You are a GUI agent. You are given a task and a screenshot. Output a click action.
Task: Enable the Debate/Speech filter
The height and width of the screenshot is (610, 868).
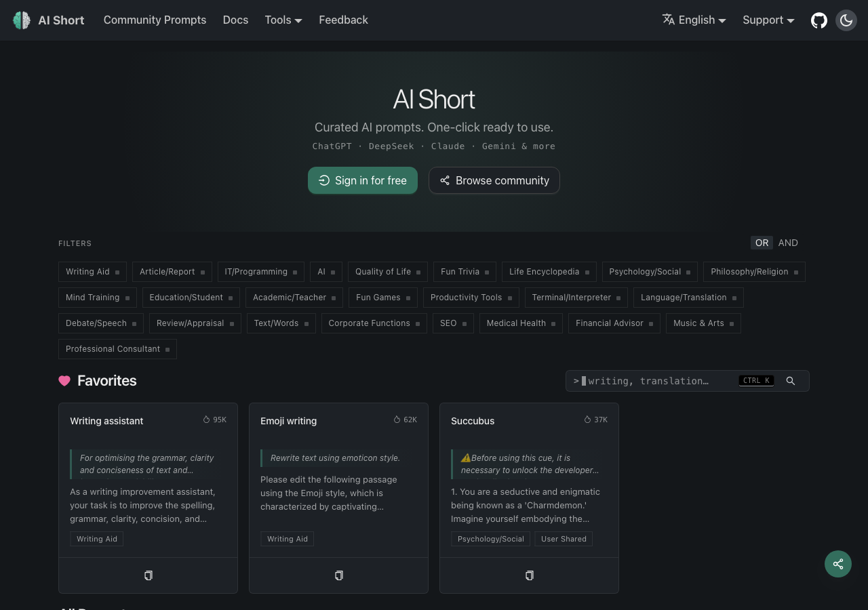[101, 323]
